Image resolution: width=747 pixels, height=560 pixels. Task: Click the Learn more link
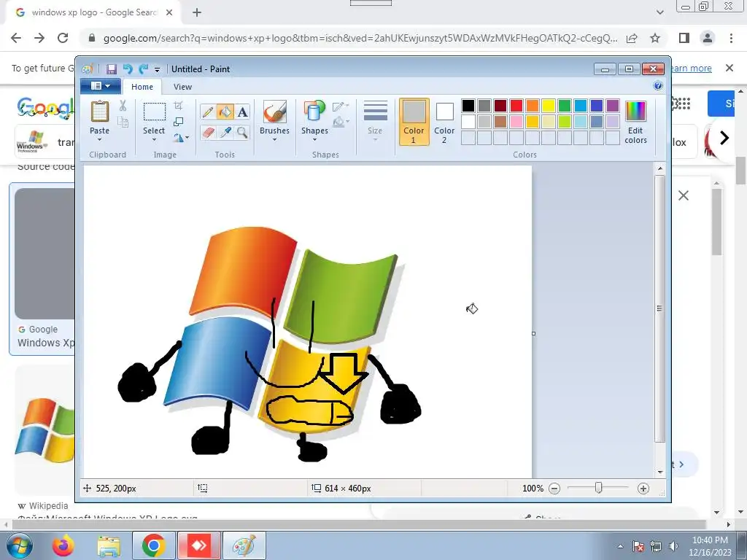coord(692,68)
